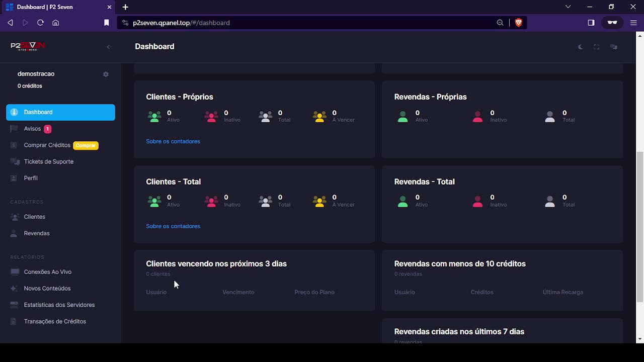Click pink Inativo icon in Clientes - Próprios
The width and height of the screenshot is (644, 362).
click(211, 117)
